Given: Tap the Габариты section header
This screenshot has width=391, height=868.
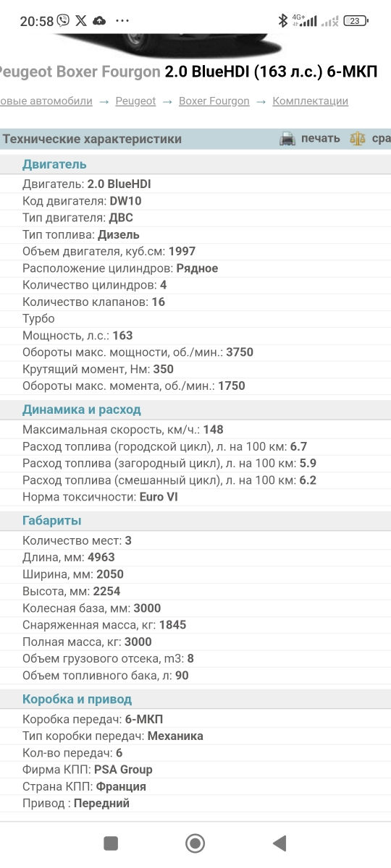Looking at the screenshot, I should point(52,521).
